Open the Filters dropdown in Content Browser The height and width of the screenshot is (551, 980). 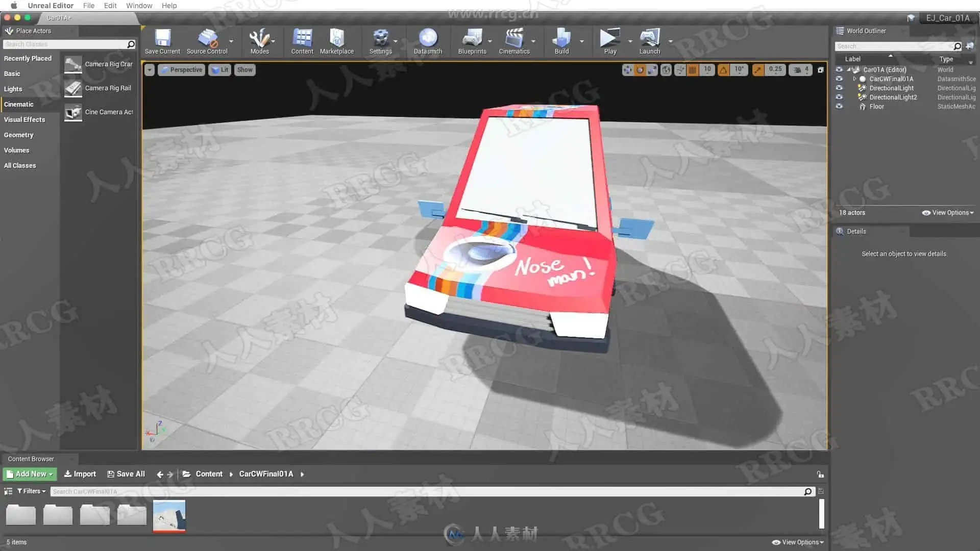click(x=32, y=491)
